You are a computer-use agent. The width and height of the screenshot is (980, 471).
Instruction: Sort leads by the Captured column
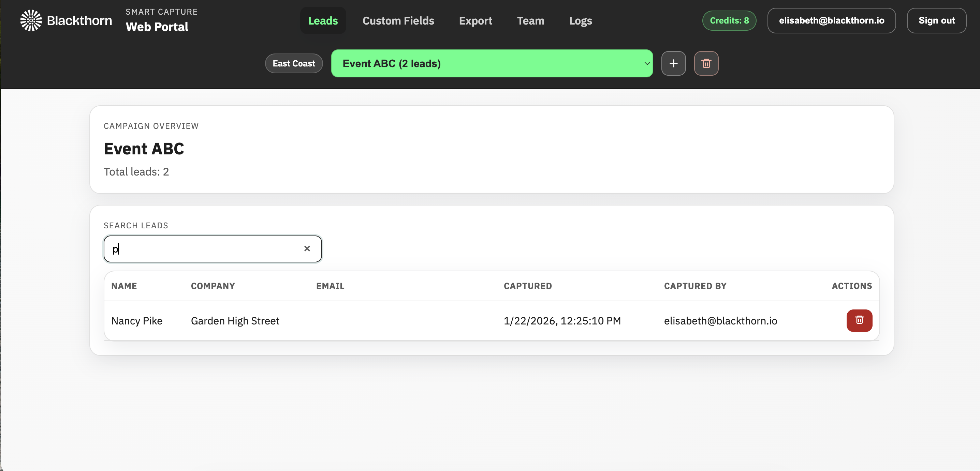528,286
